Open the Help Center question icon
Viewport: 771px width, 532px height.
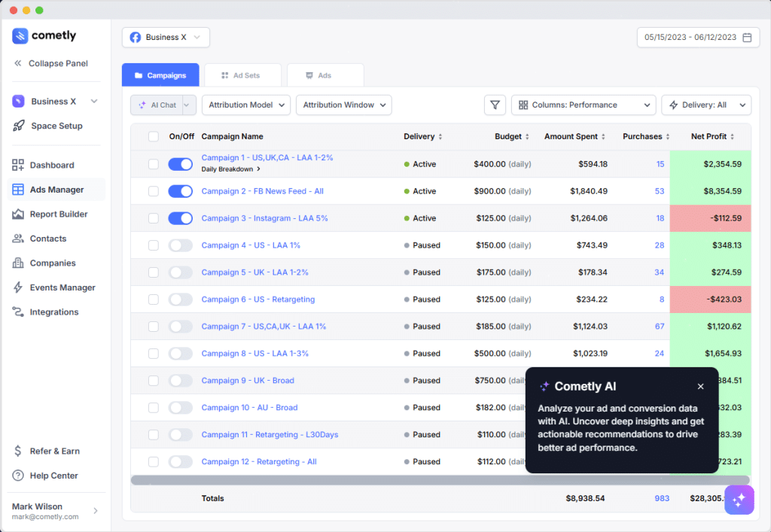18,476
